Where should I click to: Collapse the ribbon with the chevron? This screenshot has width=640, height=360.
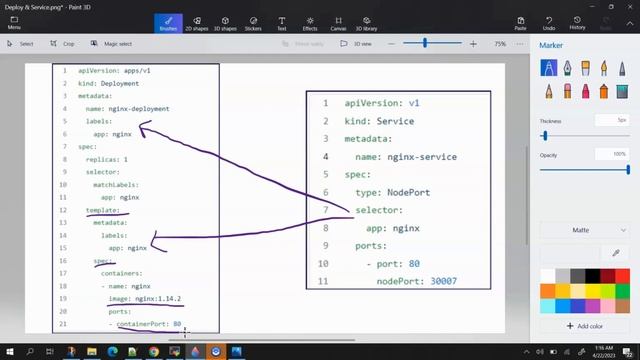coord(630,24)
